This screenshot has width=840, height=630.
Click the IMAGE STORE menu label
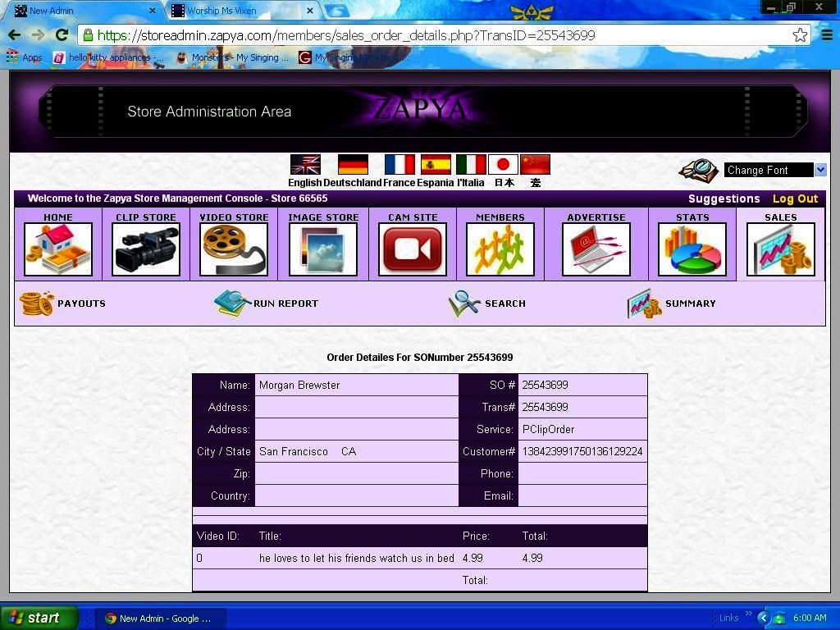tap(323, 217)
